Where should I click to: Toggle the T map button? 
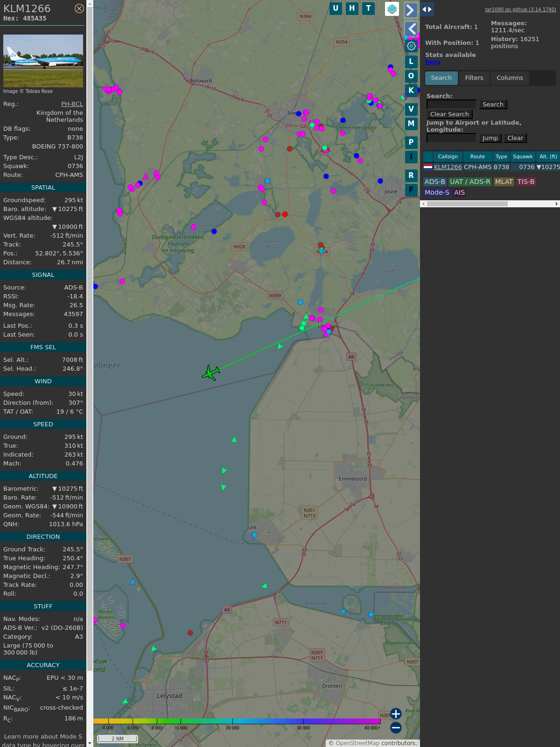[369, 8]
